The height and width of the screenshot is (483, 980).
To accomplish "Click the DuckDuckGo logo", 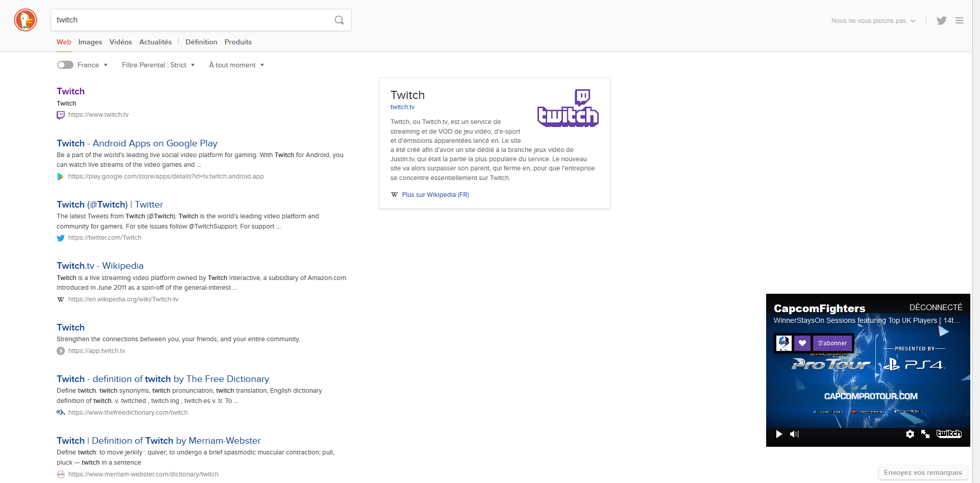I will (x=26, y=20).
